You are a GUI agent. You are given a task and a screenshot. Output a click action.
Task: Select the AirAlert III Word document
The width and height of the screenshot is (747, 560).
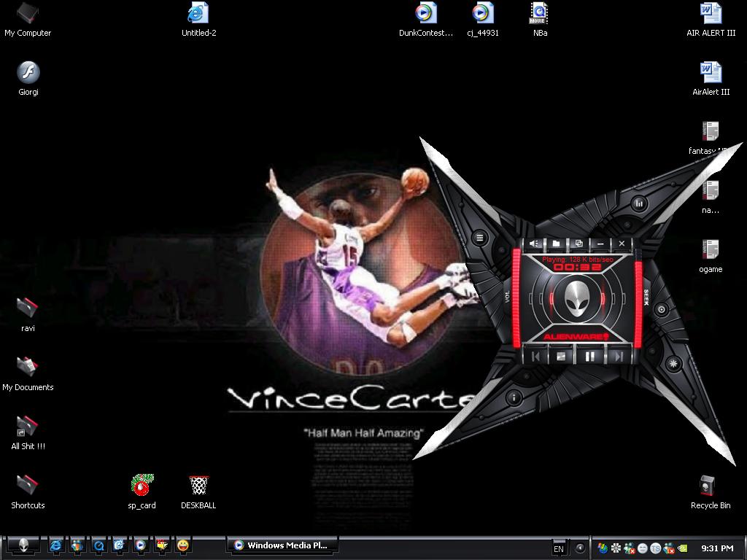[711, 79]
